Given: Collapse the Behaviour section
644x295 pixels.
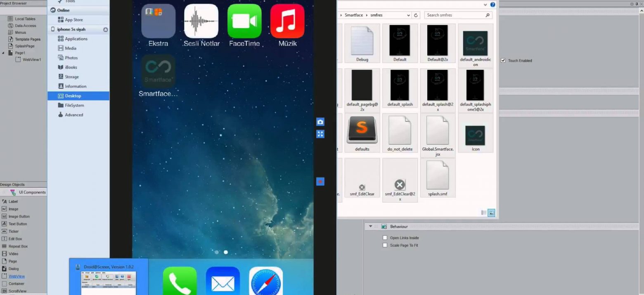Looking at the screenshot, I should tap(370, 227).
